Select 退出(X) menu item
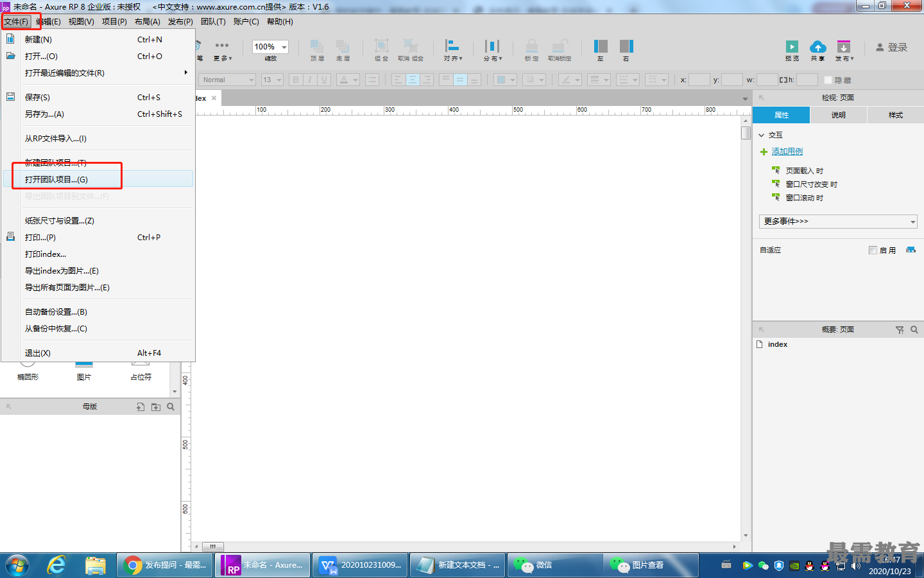This screenshot has height=578, width=924. point(98,353)
